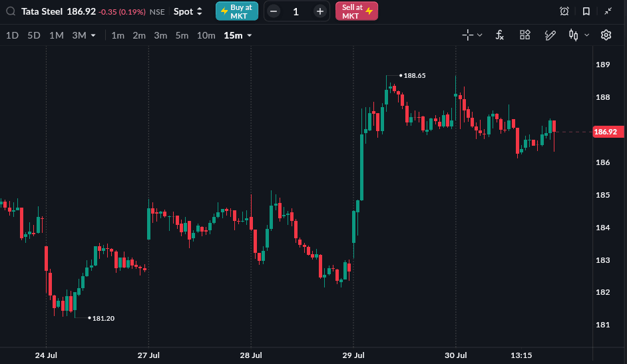Choose 10m candle interval
This screenshot has height=364, width=627.
[x=206, y=35]
